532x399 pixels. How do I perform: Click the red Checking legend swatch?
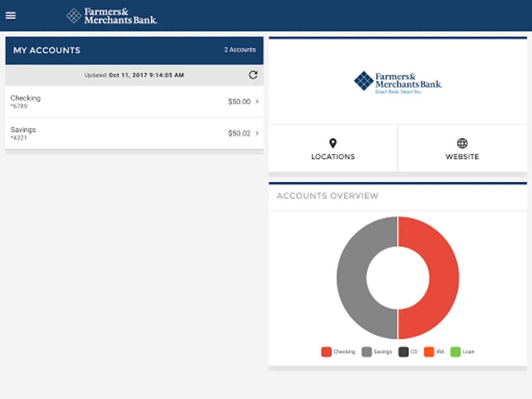click(x=326, y=352)
